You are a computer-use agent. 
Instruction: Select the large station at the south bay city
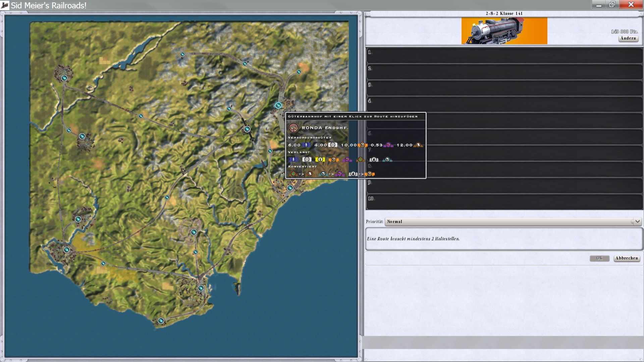(201, 288)
